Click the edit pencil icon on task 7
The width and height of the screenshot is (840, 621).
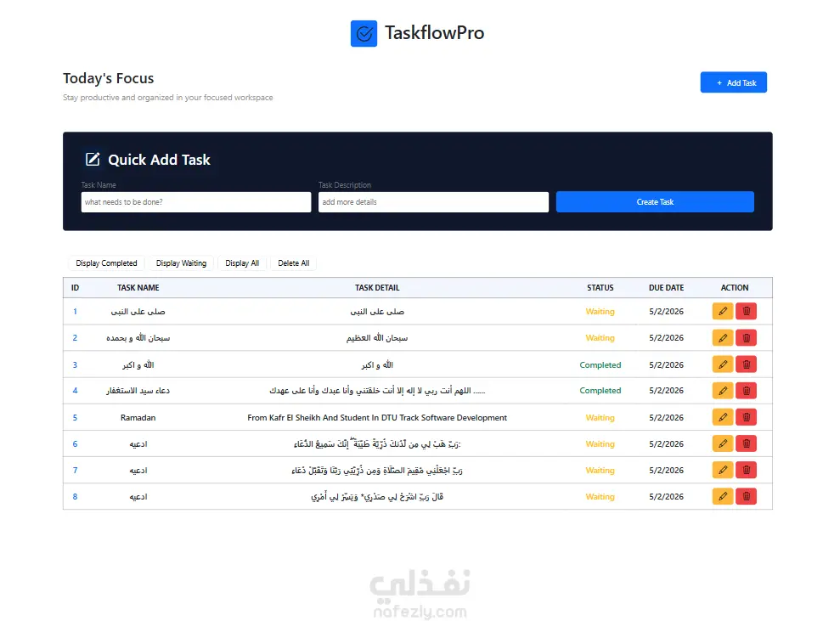click(x=723, y=470)
